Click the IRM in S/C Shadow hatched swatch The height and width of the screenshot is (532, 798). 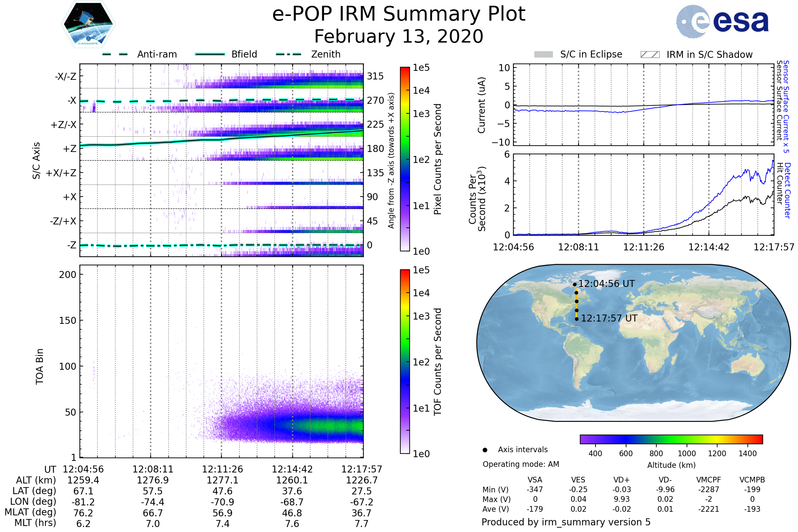tap(650, 55)
